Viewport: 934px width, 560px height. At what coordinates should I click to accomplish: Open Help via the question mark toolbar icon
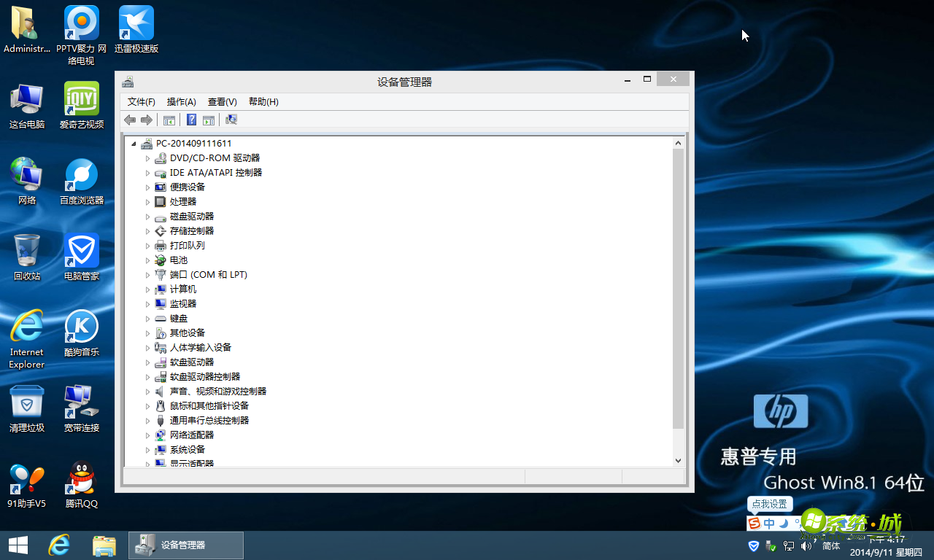click(x=191, y=120)
